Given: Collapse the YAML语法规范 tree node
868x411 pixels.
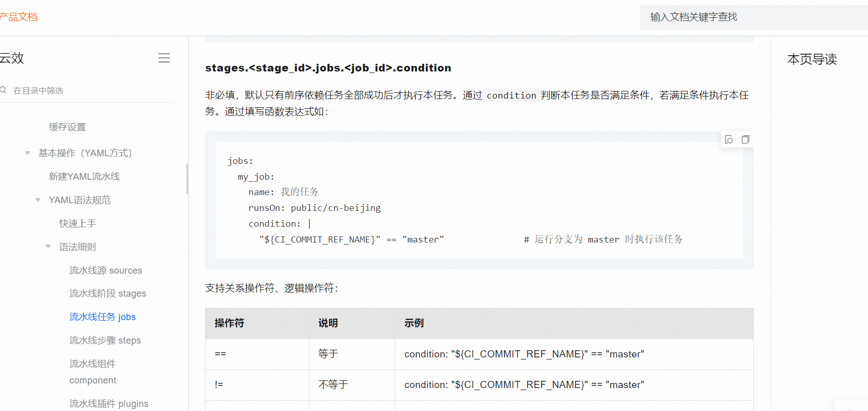Looking at the screenshot, I should pos(38,200).
